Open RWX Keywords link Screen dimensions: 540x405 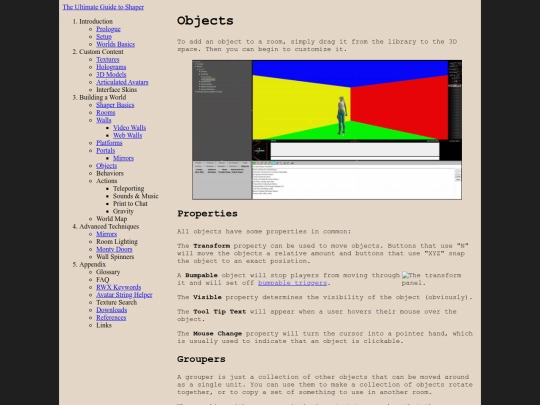118,287
